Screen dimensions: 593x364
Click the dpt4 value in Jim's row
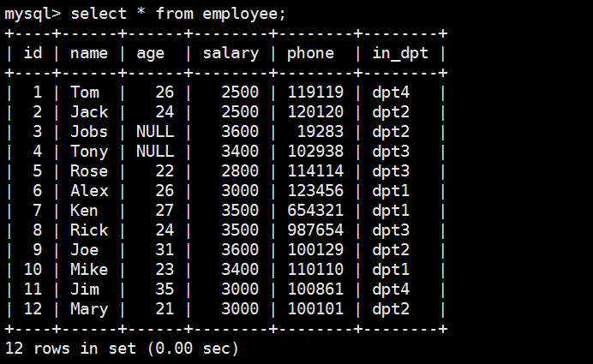coord(390,289)
